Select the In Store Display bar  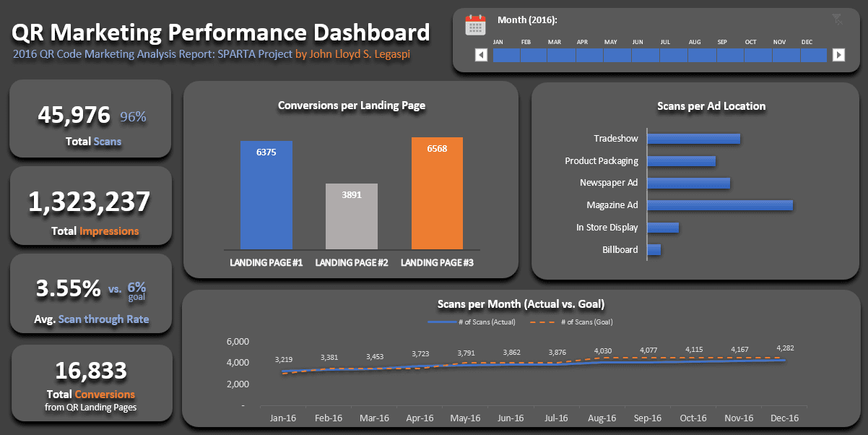[663, 227]
